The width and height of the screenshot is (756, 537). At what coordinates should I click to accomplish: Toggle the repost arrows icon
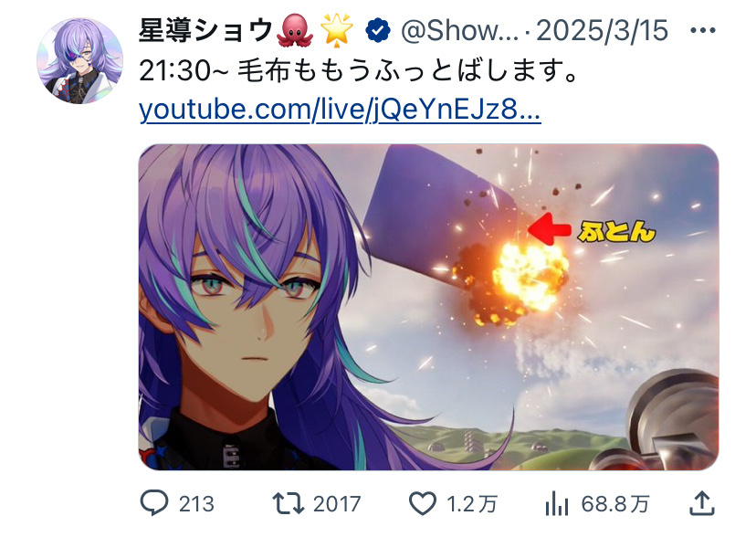pyautogui.click(x=289, y=503)
